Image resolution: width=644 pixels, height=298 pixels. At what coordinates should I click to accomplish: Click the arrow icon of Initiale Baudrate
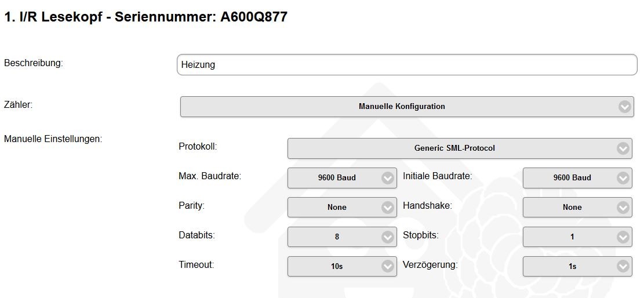pyautogui.click(x=623, y=178)
